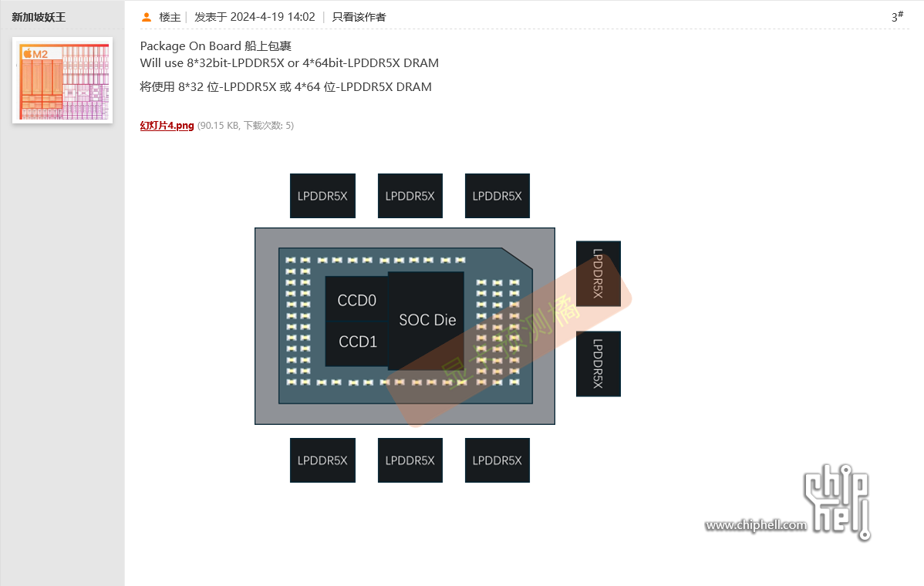Click the CCD0 block in diagram
The width and height of the screenshot is (924, 586).
[356, 300]
